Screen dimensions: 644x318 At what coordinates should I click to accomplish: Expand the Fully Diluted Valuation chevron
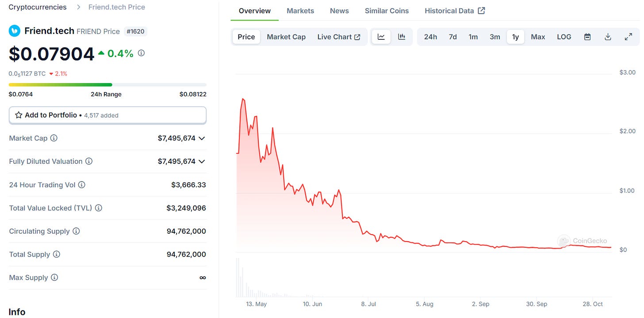point(202,162)
